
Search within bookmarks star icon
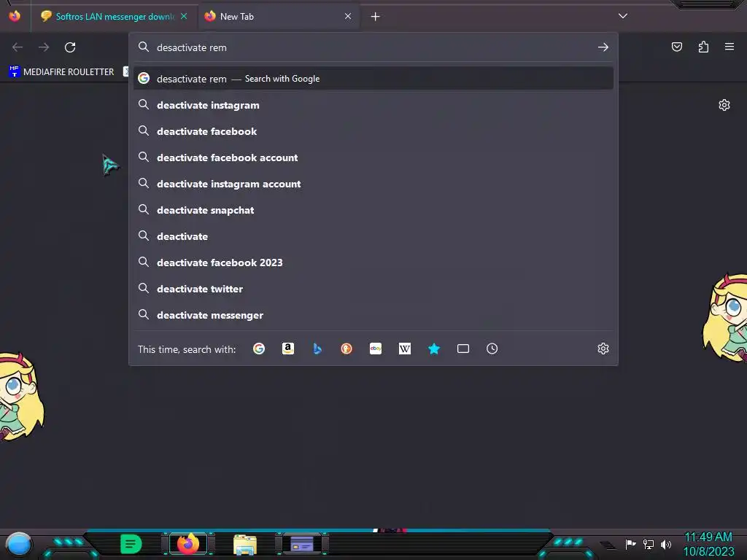(434, 349)
